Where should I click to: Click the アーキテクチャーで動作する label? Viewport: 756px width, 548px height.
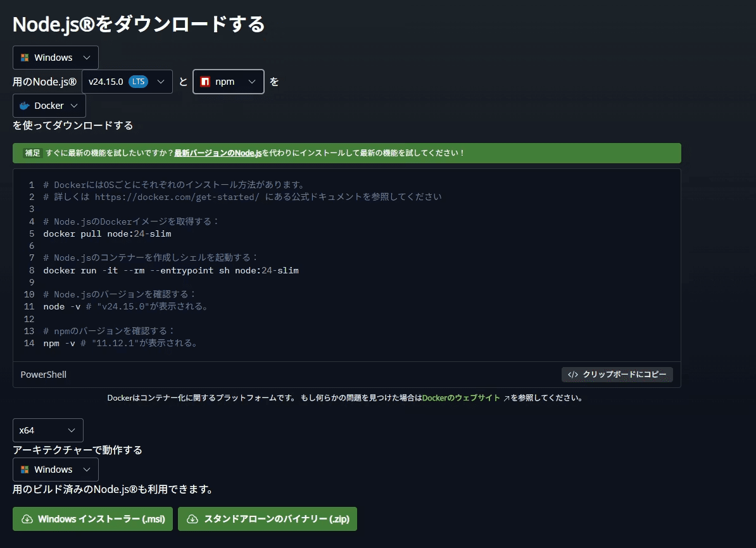[x=78, y=450]
